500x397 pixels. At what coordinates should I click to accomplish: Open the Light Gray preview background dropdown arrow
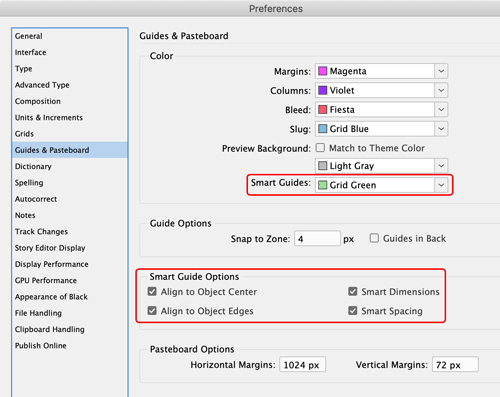pos(441,166)
